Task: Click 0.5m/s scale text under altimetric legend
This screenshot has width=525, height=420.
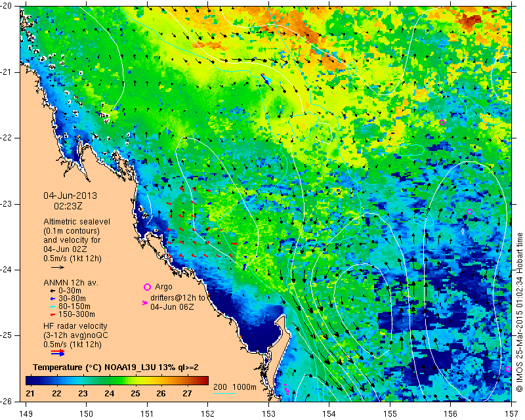Action: point(72,259)
